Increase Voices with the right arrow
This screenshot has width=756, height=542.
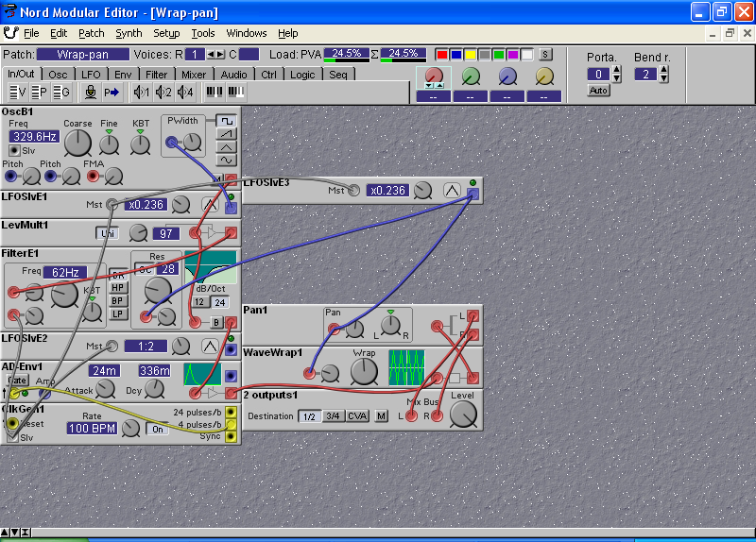coord(220,55)
